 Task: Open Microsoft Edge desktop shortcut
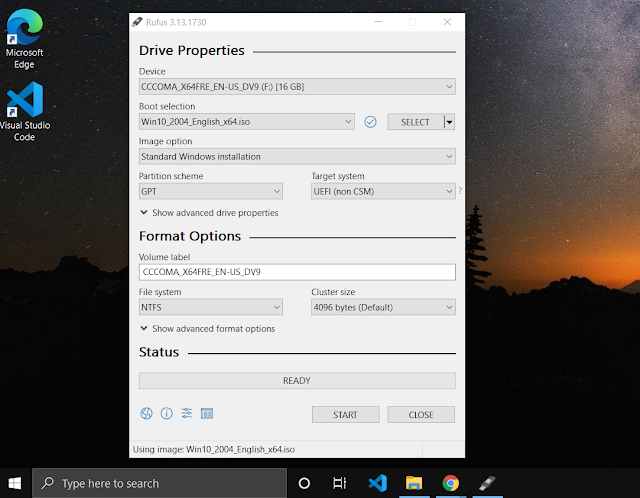pyautogui.click(x=24, y=39)
